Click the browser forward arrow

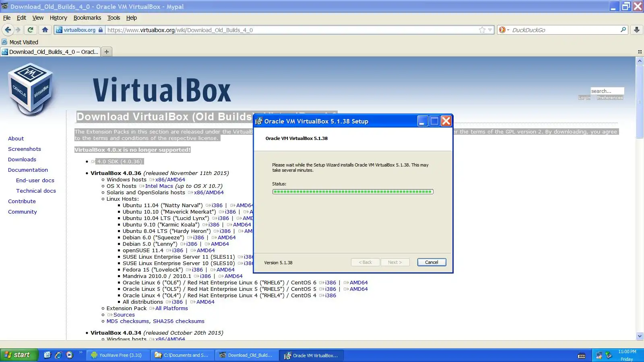(x=18, y=30)
